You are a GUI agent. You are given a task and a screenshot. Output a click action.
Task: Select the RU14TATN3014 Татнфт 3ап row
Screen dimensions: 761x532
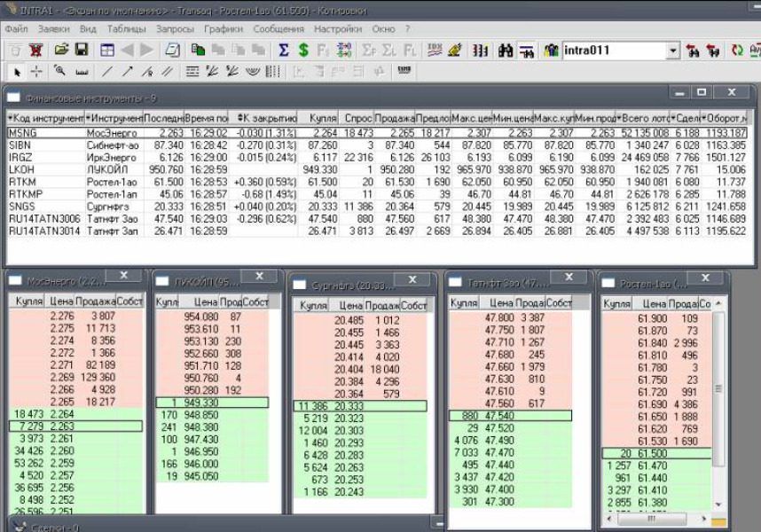pos(377,231)
